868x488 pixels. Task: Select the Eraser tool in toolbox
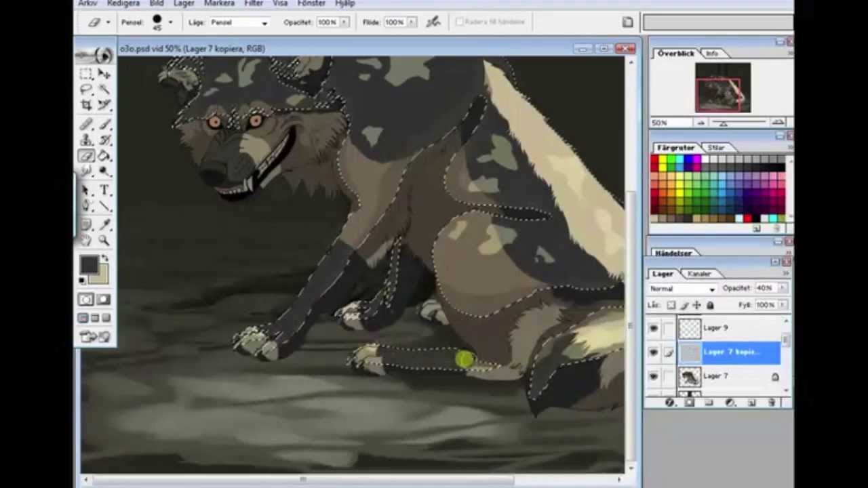pyautogui.click(x=86, y=157)
